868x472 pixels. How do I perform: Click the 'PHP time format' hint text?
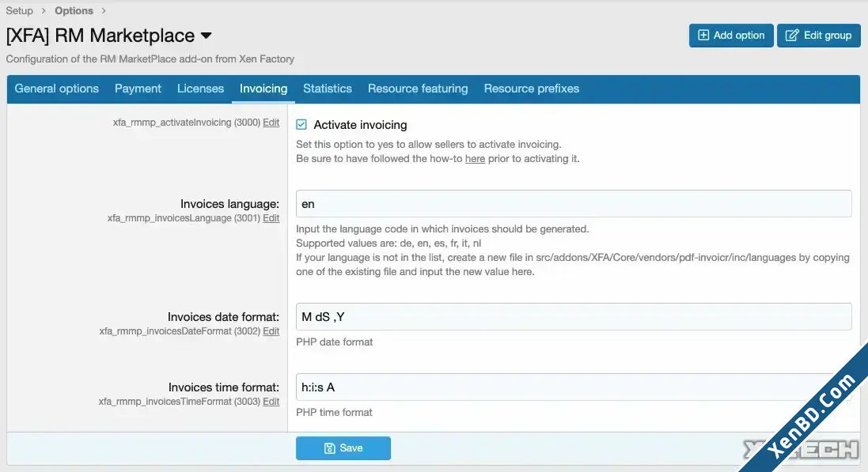(334, 412)
